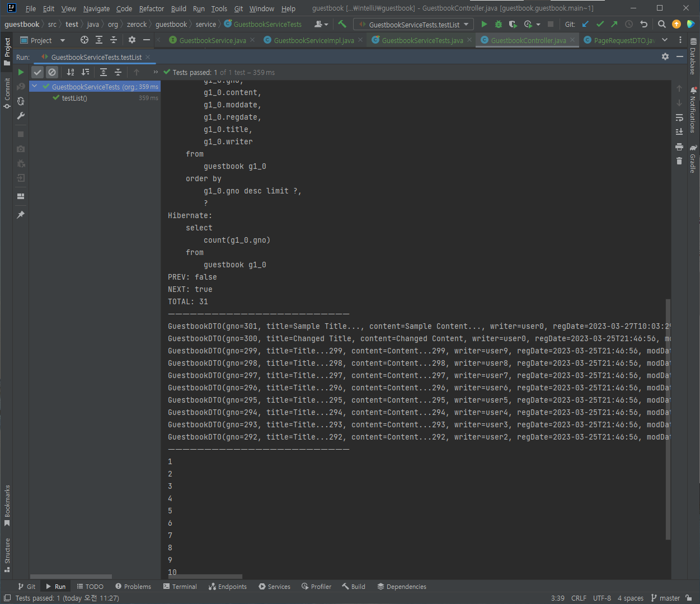Toggle Show Passed tests checkmark
This screenshot has width=700, height=604.
[37, 72]
